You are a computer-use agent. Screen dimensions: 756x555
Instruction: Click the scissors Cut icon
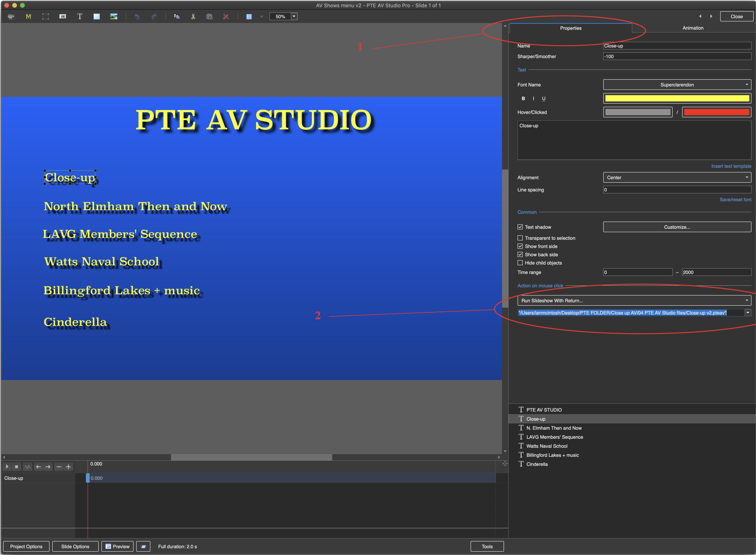[x=193, y=17]
